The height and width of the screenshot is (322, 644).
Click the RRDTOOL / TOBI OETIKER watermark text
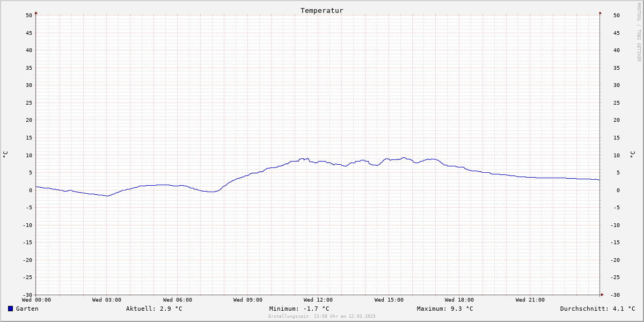[x=639, y=32]
